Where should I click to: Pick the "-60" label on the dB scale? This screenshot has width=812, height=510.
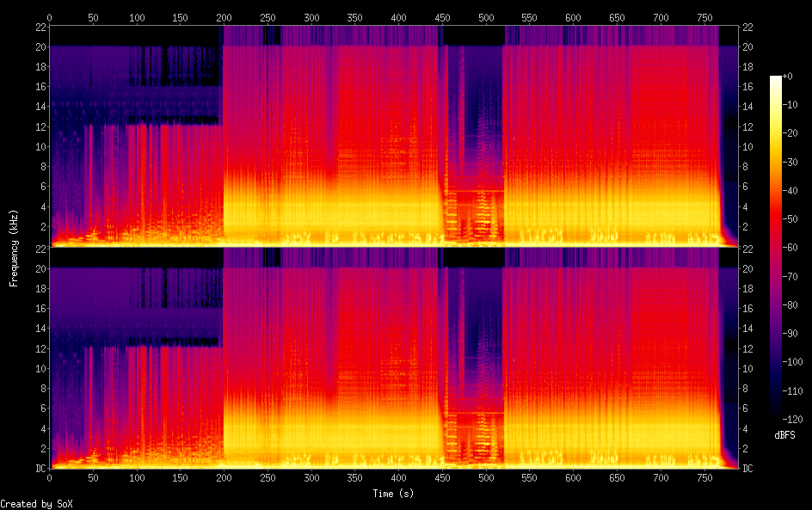(x=792, y=249)
